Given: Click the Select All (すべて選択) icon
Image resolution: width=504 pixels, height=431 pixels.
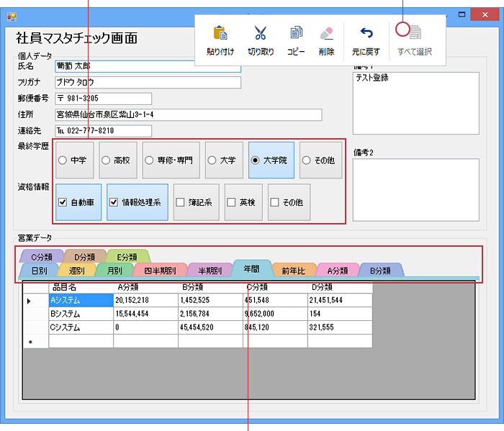Looking at the screenshot, I should coord(415,32).
